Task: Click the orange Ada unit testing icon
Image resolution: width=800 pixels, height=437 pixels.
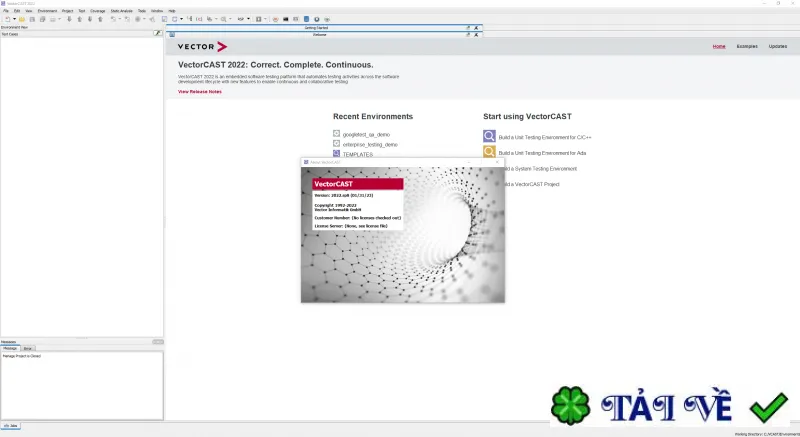Action: (x=489, y=151)
